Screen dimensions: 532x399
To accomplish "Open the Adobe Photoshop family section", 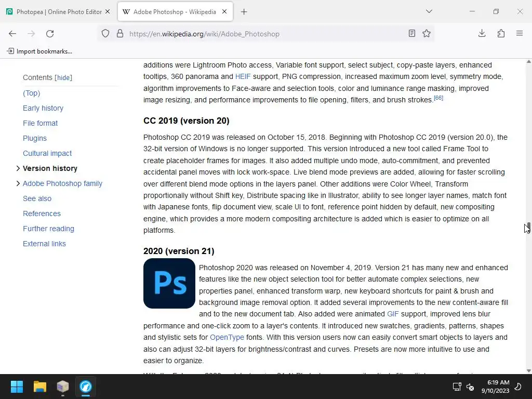I will click(x=62, y=183).
